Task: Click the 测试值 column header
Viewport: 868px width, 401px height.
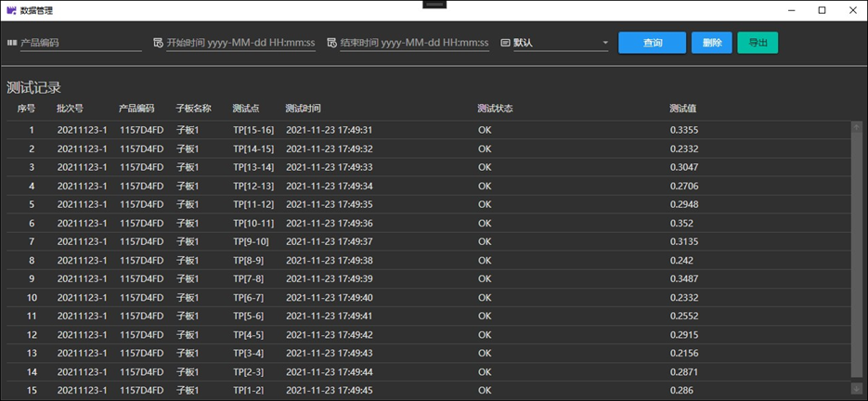Action: (x=683, y=109)
